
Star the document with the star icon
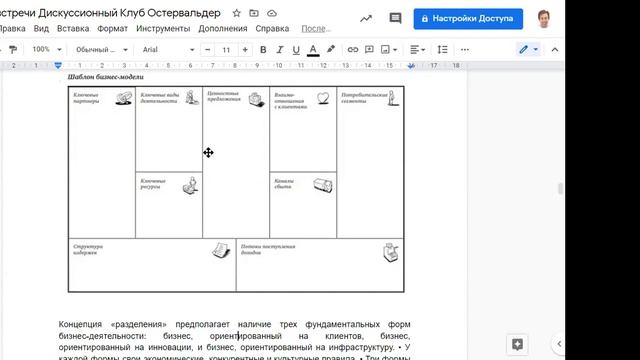(236, 13)
